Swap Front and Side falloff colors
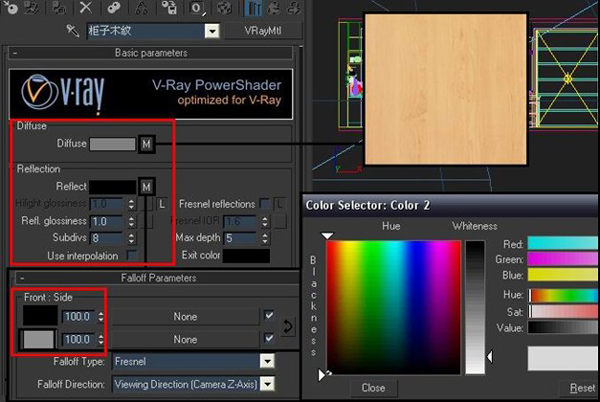 click(x=288, y=326)
